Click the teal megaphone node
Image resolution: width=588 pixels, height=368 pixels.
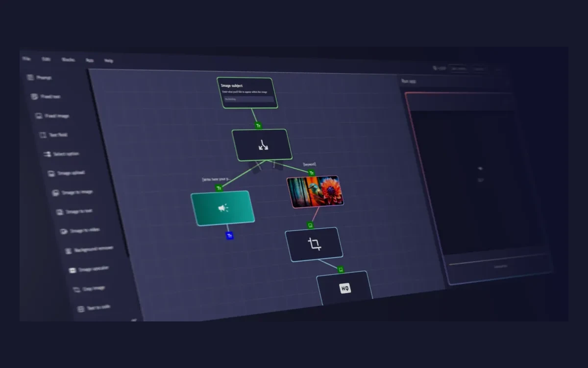pos(223,208)
